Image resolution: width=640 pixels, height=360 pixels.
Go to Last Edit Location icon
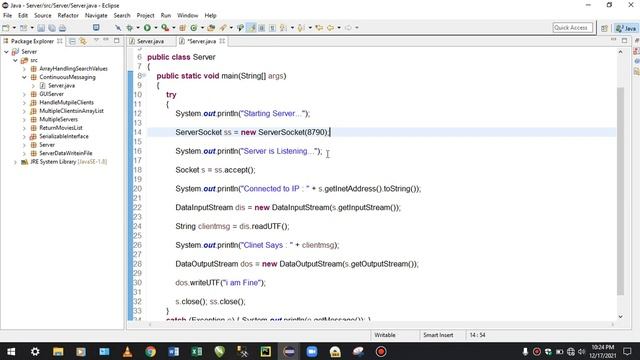[x=319, y=28]
